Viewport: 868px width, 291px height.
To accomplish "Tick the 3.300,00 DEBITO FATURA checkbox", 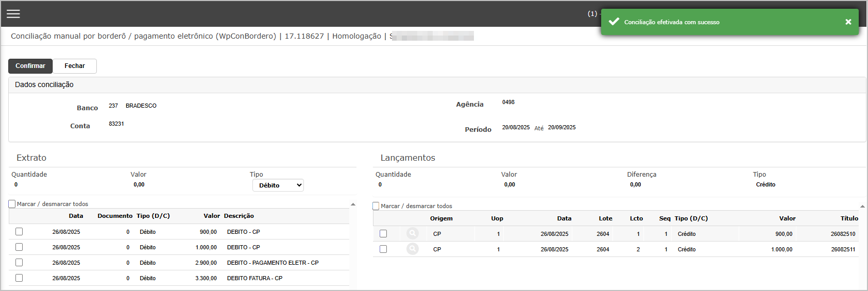I will click(19, 278).
